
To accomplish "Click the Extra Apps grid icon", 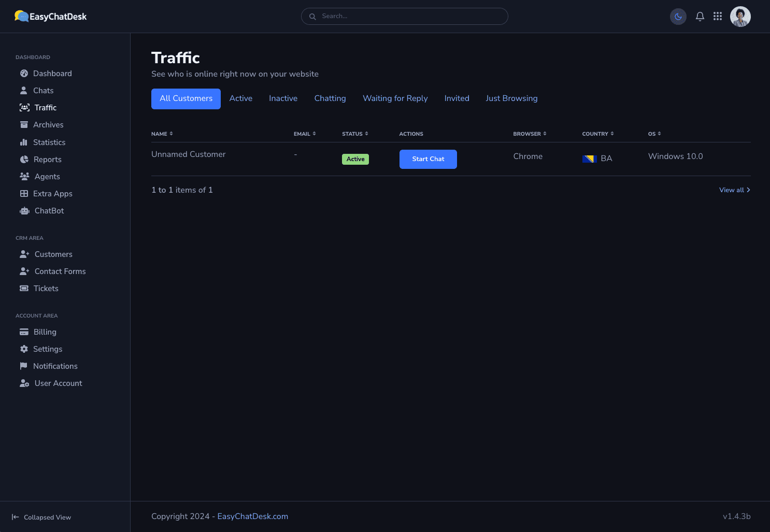I will tap(24, 194).
